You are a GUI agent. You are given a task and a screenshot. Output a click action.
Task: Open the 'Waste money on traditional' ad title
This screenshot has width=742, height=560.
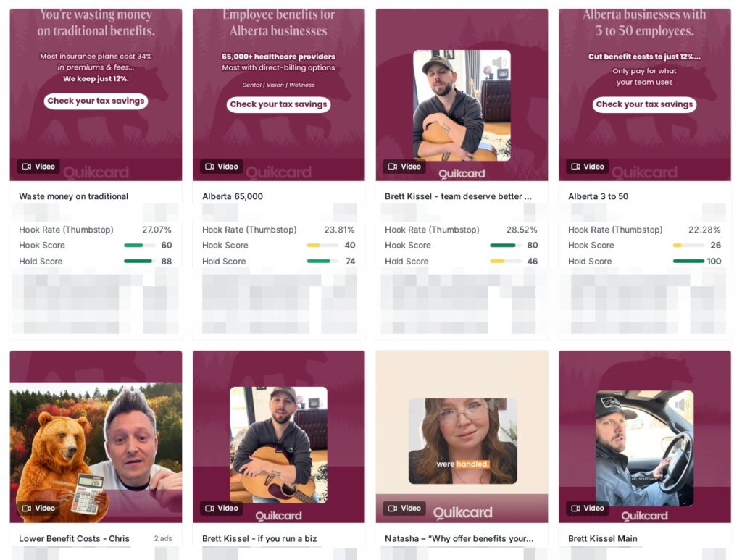(73, 196)
